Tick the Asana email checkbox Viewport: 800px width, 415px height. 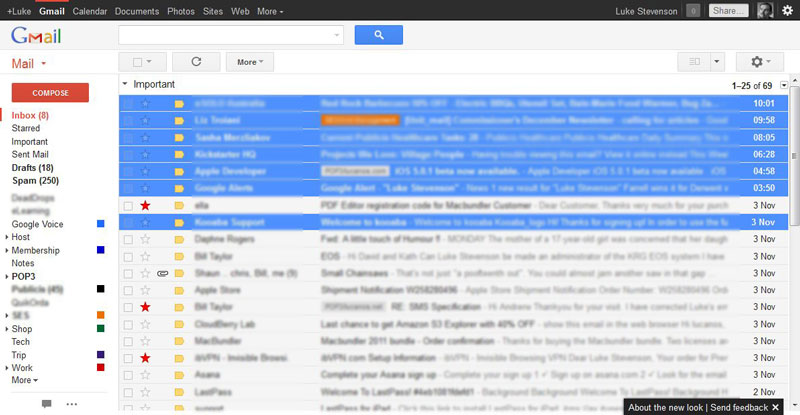click(128, 375)
